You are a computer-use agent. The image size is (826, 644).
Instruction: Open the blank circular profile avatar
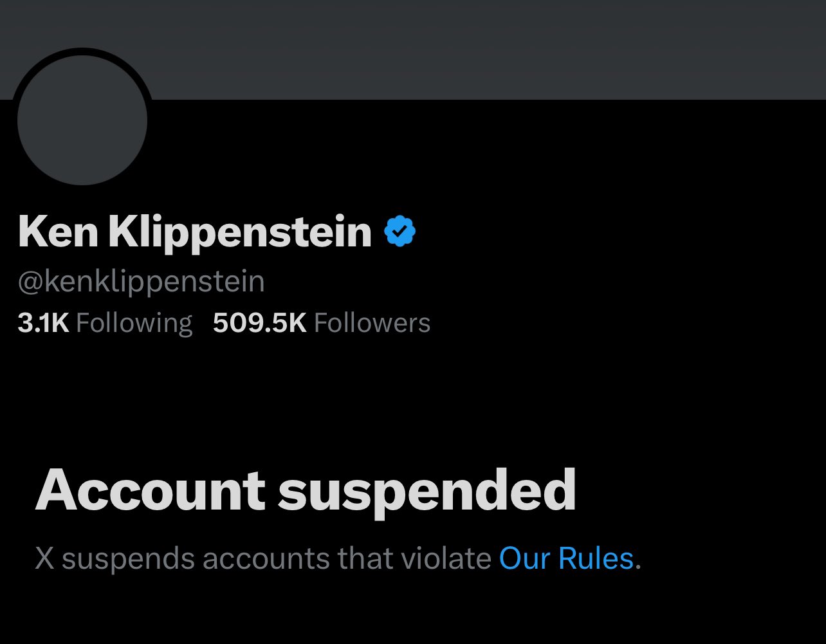(x=82, y=120)
